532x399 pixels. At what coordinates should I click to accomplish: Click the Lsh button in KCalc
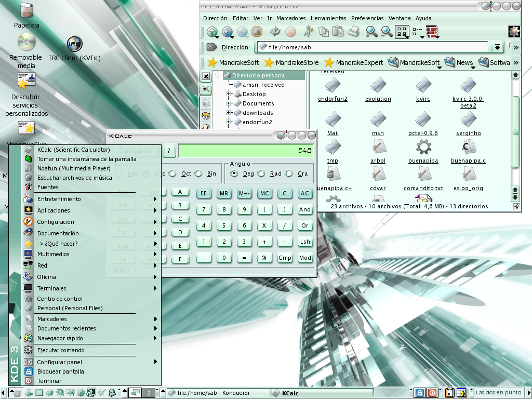[304, 242]
